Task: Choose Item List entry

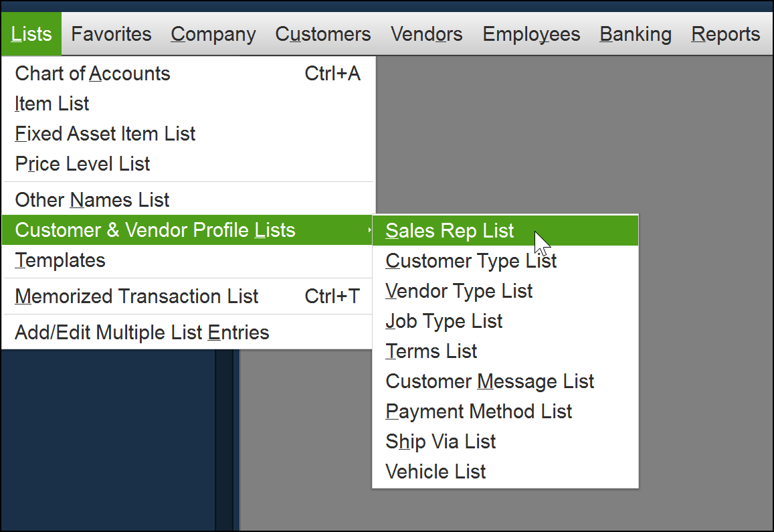Action: (187, 104)
